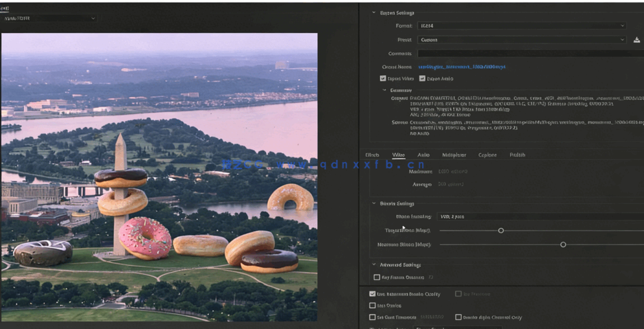
Task: Switch to the Audio tab
Action: pos(423,155)
